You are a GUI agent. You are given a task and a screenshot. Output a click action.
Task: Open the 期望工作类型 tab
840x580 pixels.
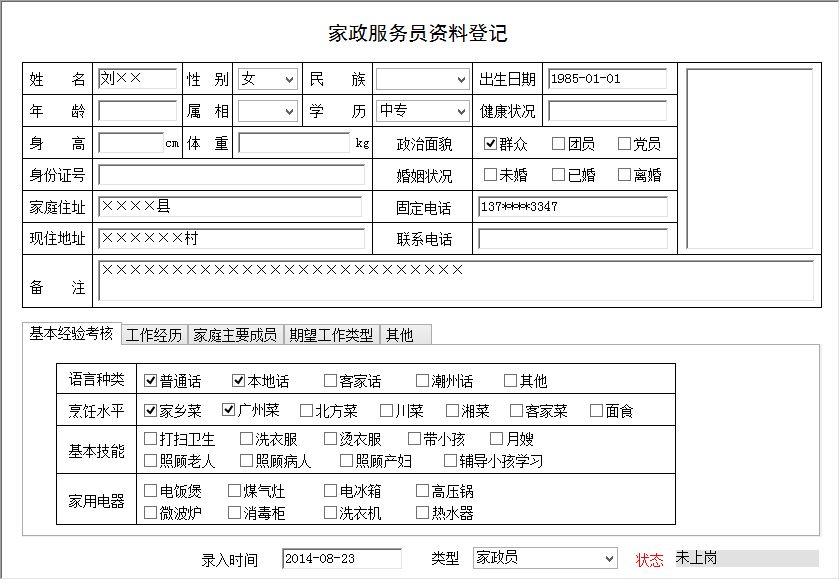[332, 335]
